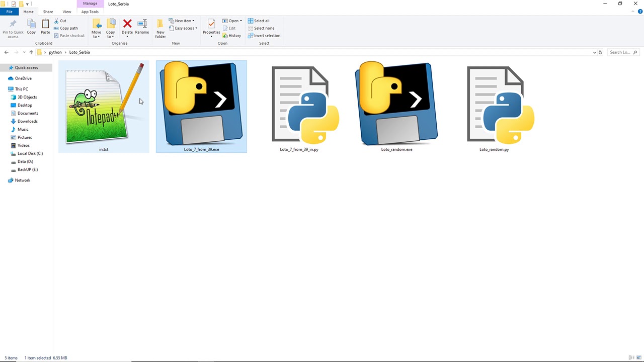Switch to the Home ribbon tab
The image size is (644, 362).
pos(29,12)
